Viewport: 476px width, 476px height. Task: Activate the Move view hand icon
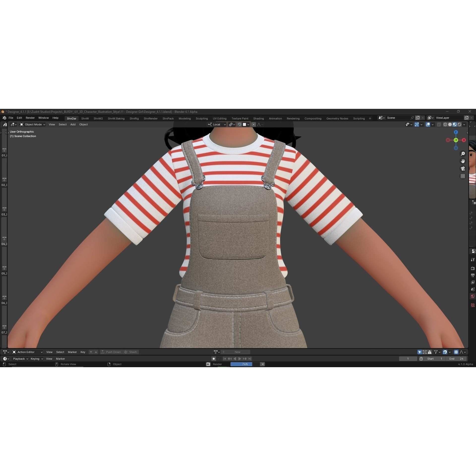point(463,161)
